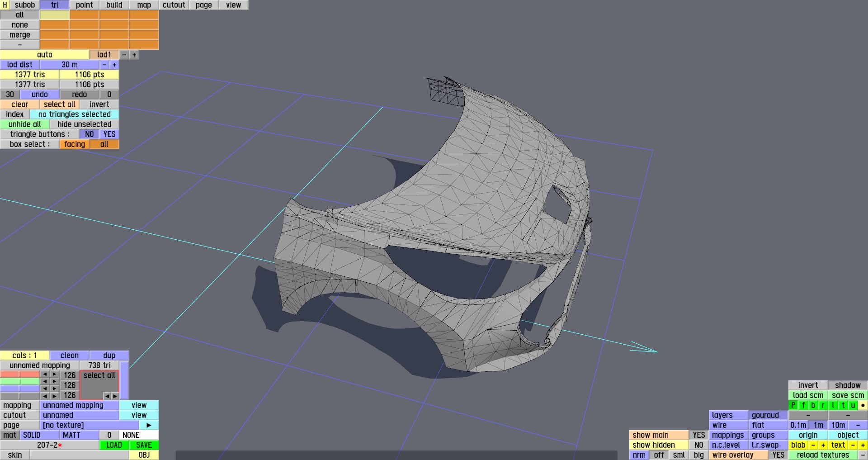Screen dimensions: 868x460
Task: Set box select to all
Action: [104, 144]
